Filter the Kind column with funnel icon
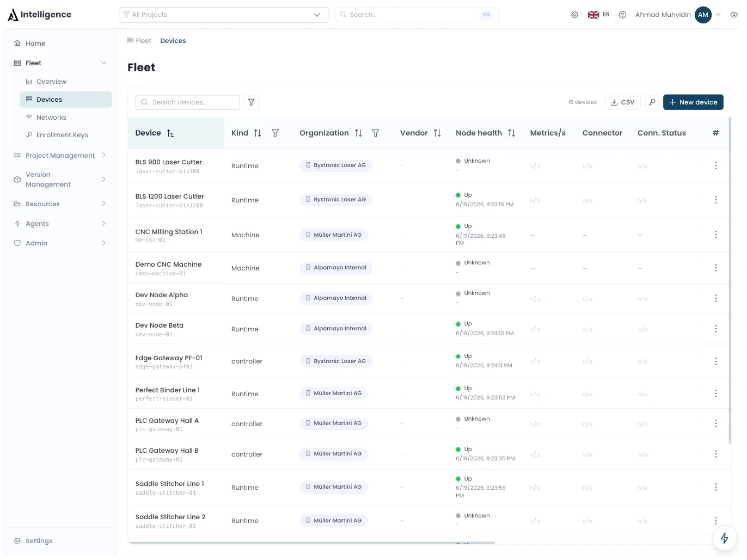This screenshot has width=747, height=560. point(275,133)
